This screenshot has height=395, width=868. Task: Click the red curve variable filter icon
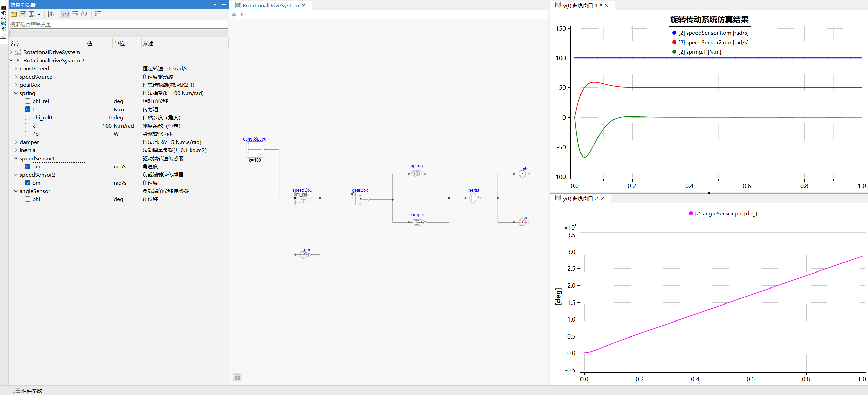pyautogui.click(x=84, y=14)
